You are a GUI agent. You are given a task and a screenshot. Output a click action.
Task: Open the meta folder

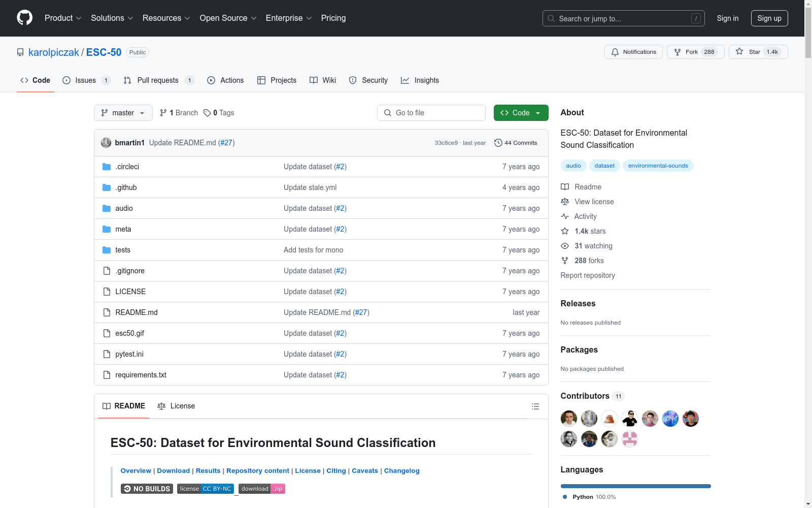click(123, 229)
